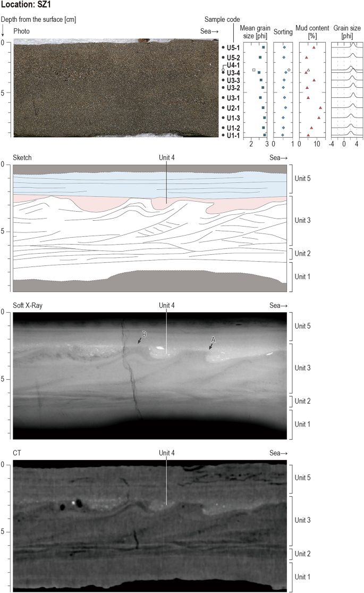The image size is (364, 593).
Task: Select sample code U1-1
Action: point(233,135)
